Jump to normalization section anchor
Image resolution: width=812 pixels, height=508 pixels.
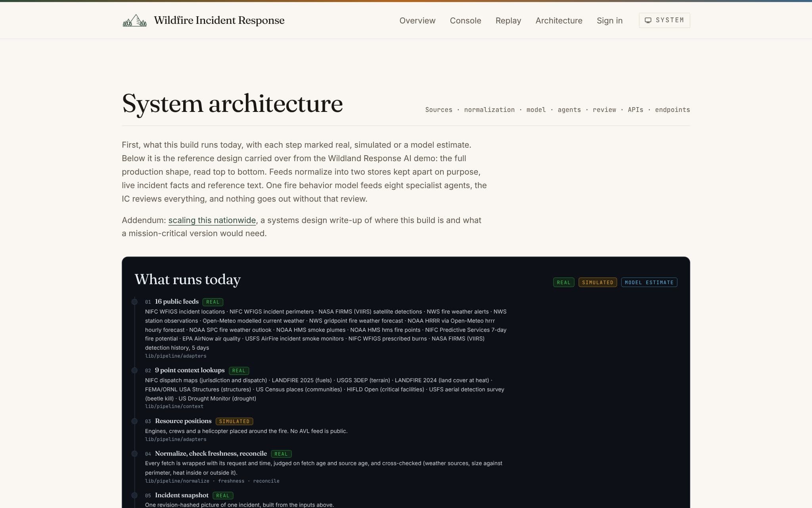click(489, 110)
